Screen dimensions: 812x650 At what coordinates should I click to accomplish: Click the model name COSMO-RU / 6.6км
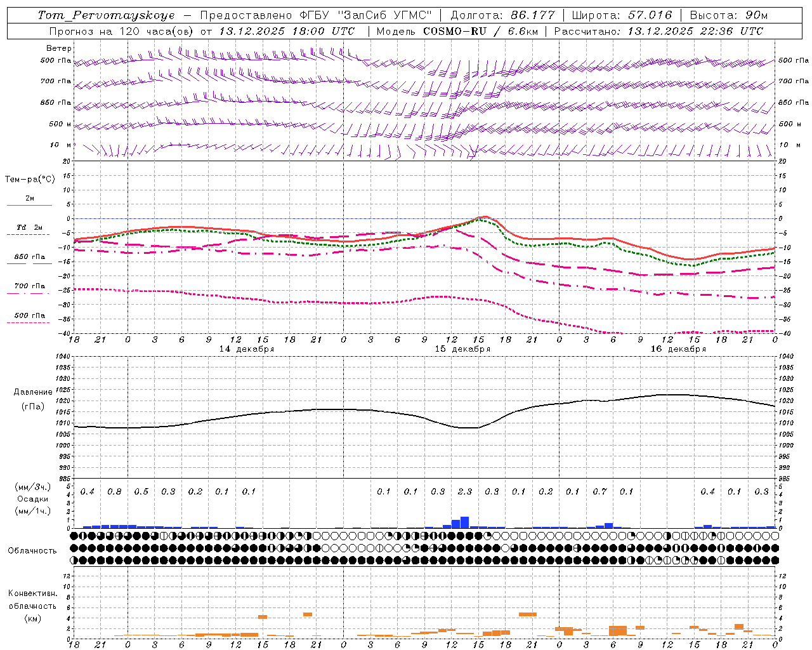480,31
